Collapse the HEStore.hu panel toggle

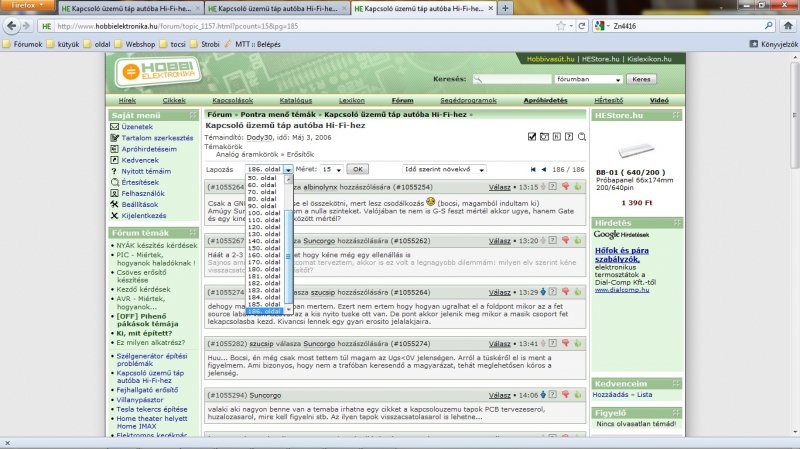[x=677, y=115]
